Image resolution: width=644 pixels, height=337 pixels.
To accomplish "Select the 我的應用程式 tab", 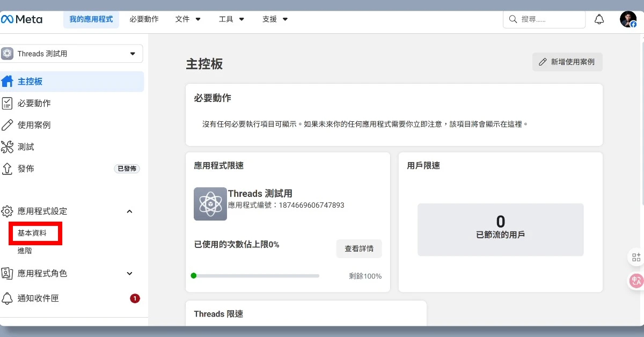I will (x=91, y=19).
